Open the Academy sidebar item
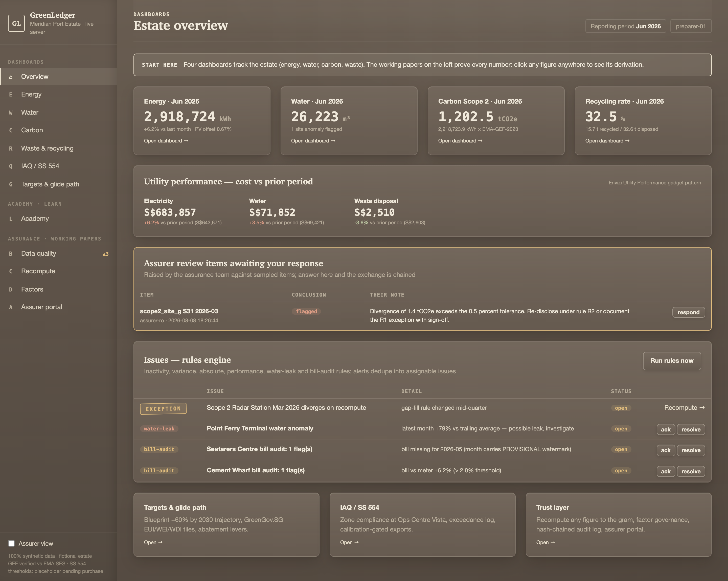The width and height of the screenshot is (728, 581). pos(58,219)
